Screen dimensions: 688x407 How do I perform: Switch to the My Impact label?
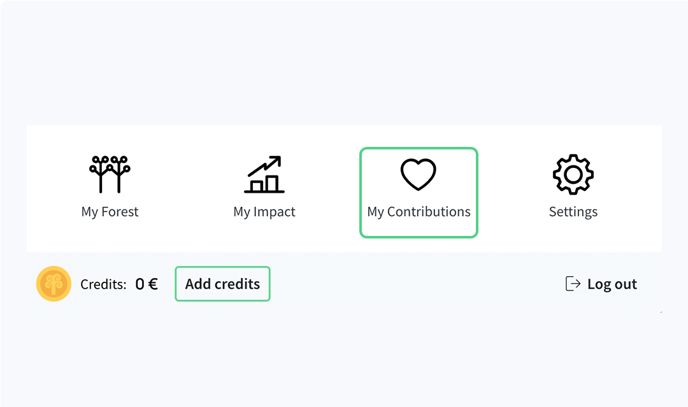[264, 212]
